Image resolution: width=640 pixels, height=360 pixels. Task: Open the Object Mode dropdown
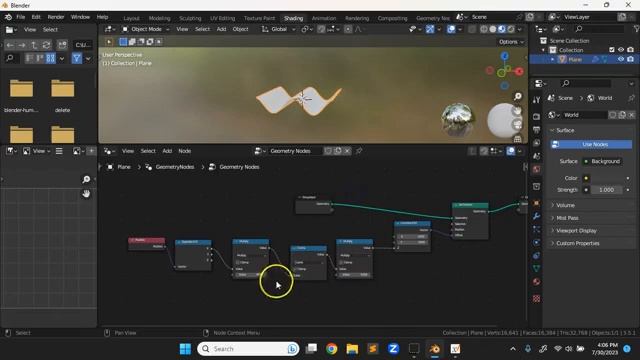coord(146,29)
